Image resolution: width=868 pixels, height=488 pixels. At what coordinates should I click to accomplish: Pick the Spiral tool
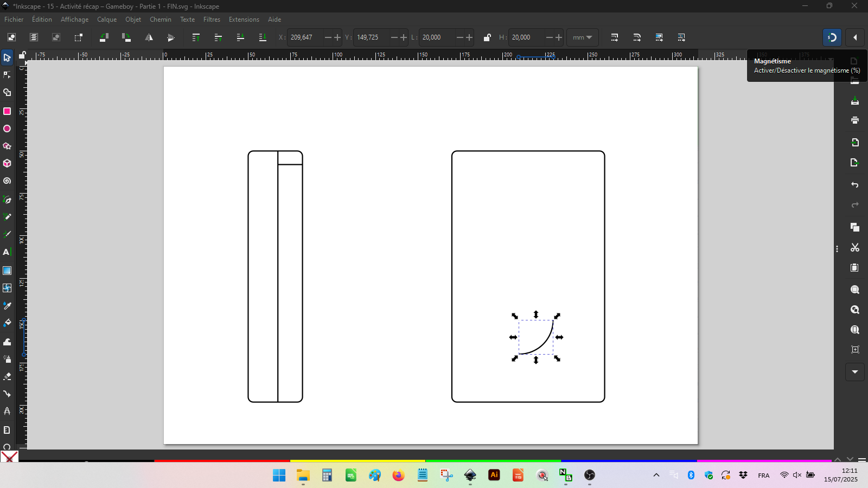[7, 181]
